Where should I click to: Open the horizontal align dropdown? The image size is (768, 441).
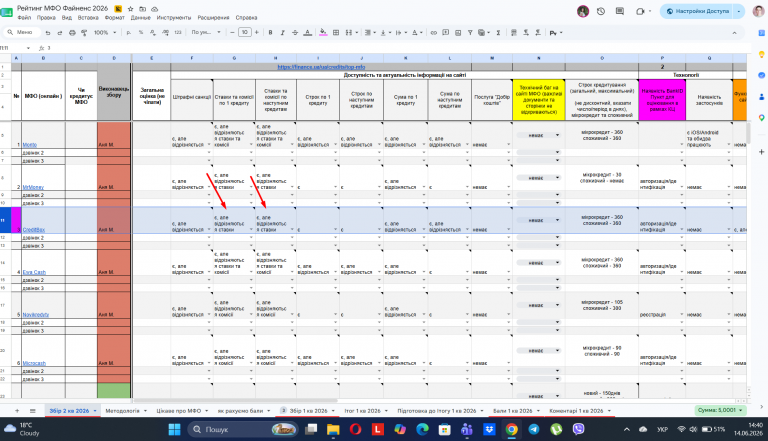coord(370,33)
